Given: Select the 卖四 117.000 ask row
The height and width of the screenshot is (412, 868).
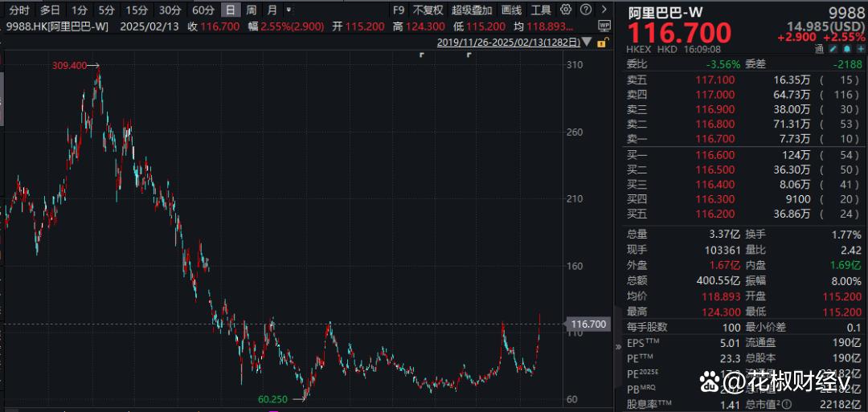Looking at the screenshot, I should [x=744, y=95].
